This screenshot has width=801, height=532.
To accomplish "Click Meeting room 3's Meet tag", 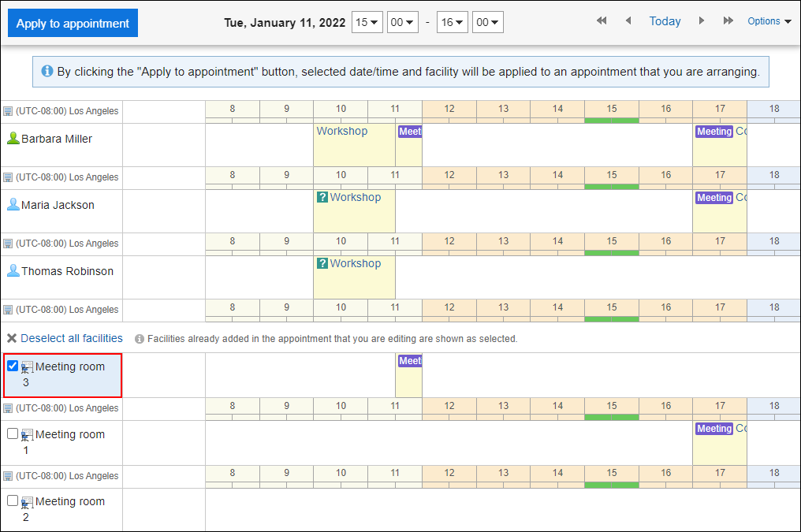I will click(x=410, y=361).
